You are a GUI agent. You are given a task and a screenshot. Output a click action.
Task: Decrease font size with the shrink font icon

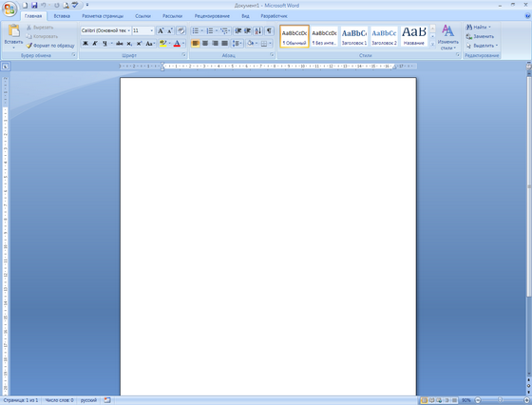pos(170,30)
